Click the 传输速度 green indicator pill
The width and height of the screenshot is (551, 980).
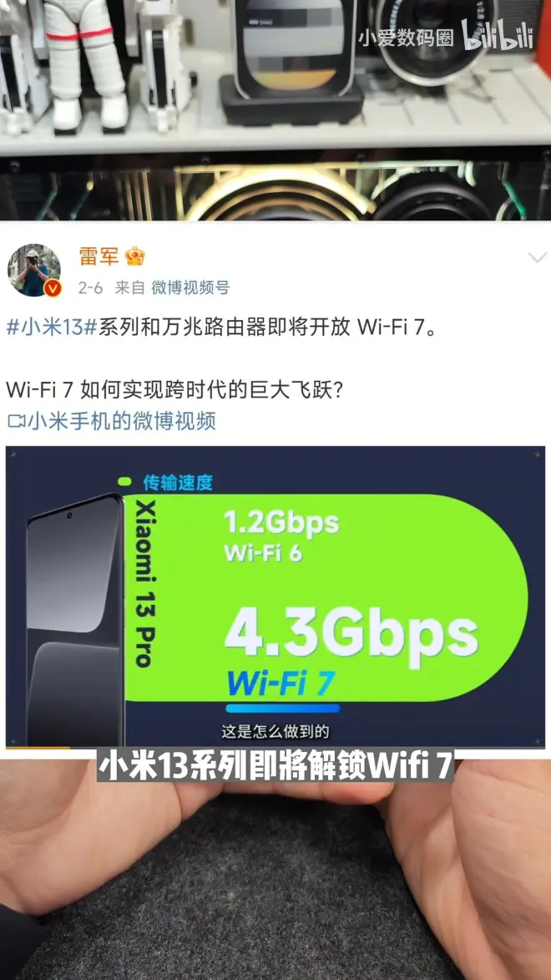(x=124, y=482)
